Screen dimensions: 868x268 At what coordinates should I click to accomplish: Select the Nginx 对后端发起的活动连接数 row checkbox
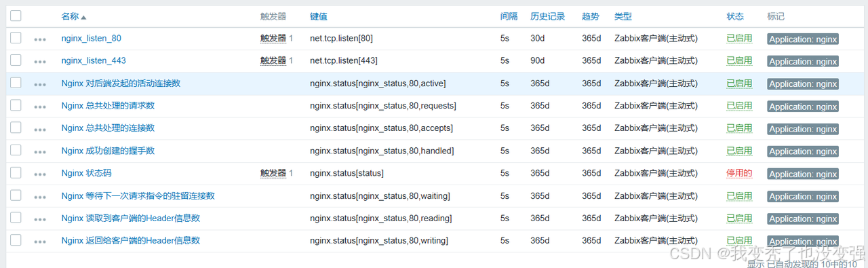[16, 83]
